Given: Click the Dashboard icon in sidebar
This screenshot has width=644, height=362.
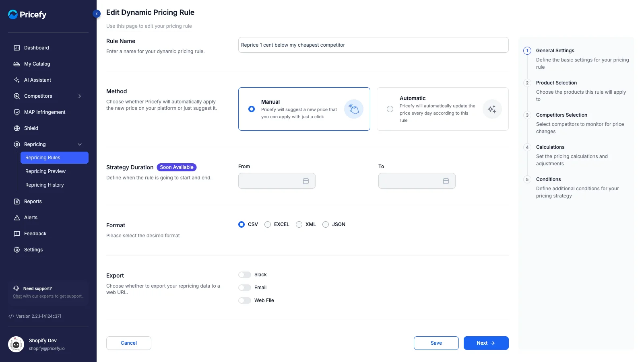Looking at the screenshot, I should [17, 48].
